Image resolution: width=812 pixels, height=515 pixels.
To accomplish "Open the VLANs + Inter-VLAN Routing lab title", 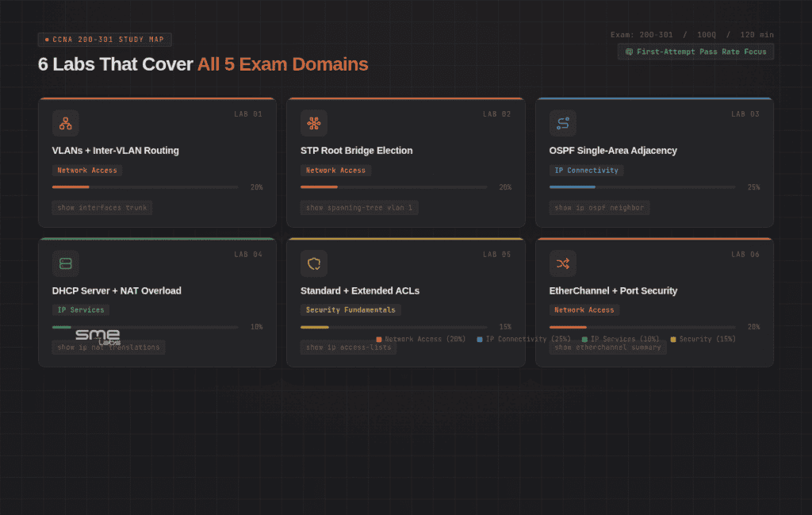I will tap(116, 150).
